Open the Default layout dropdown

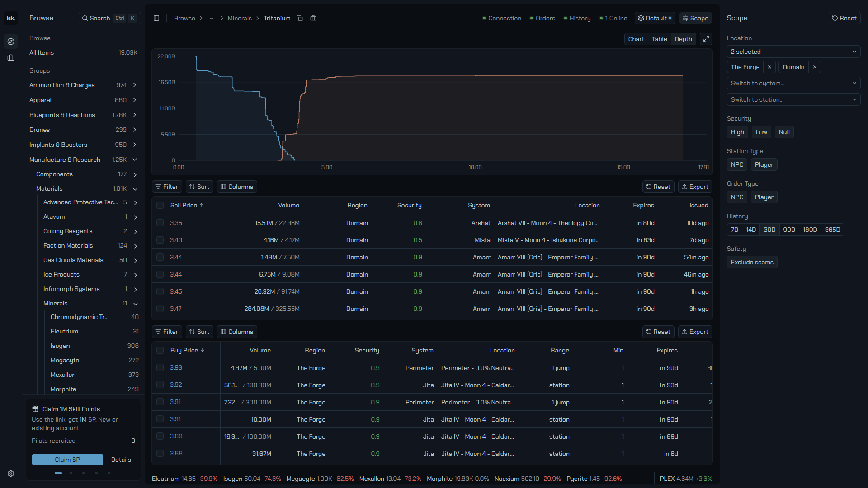pos(655,18)
